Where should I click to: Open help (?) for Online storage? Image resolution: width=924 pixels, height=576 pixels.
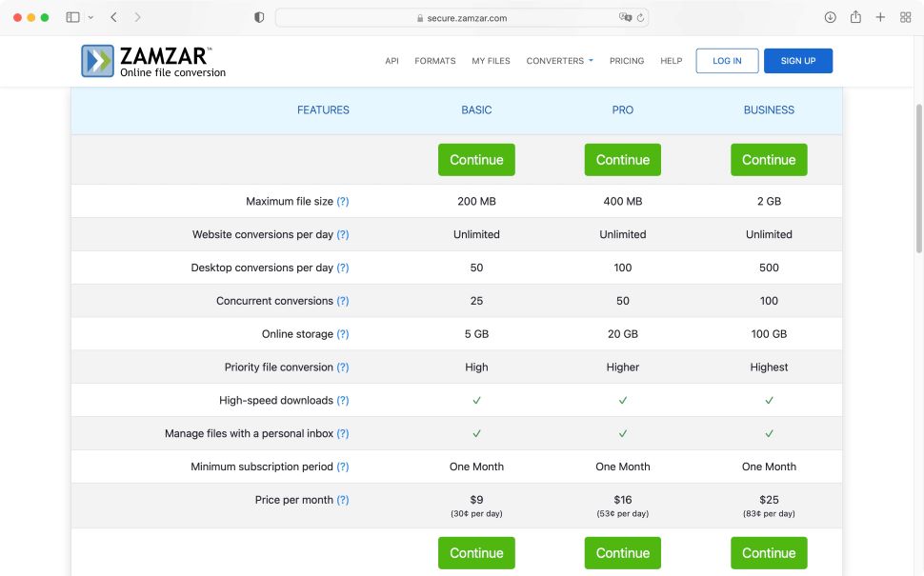tap(342, 334)
